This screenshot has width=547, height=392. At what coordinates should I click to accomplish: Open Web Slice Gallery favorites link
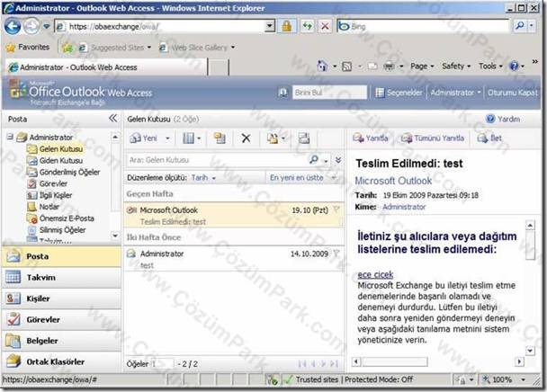tap(197, 48)
